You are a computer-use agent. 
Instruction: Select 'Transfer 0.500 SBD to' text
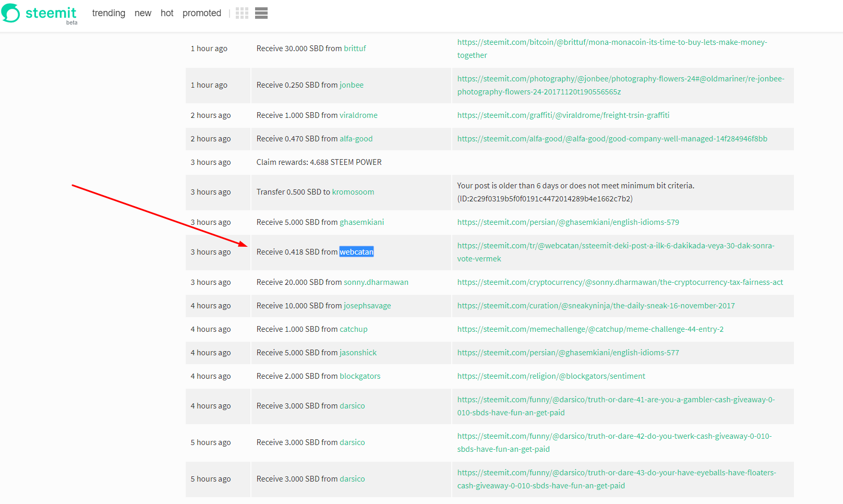(x=293, y=192)
